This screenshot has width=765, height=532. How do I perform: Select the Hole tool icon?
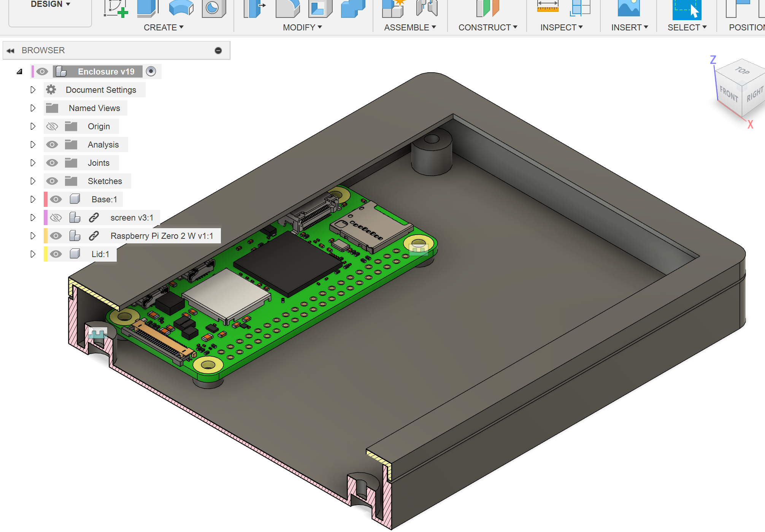pos(214,8)
